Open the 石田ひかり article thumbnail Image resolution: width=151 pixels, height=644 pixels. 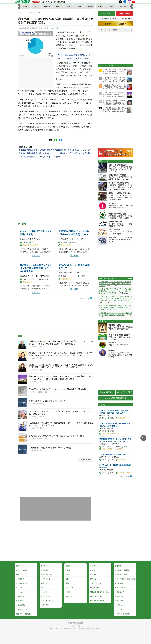pos(22,356)
